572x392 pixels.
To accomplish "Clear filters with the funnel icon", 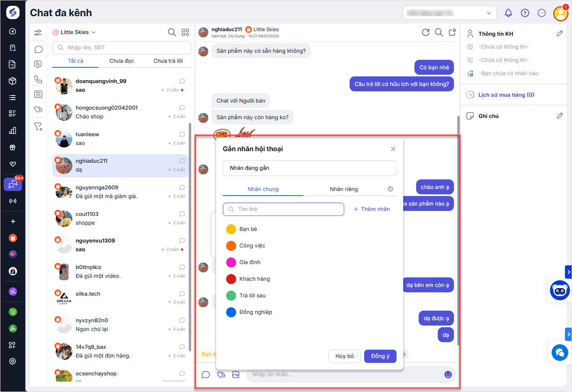I will coord(38,126).
